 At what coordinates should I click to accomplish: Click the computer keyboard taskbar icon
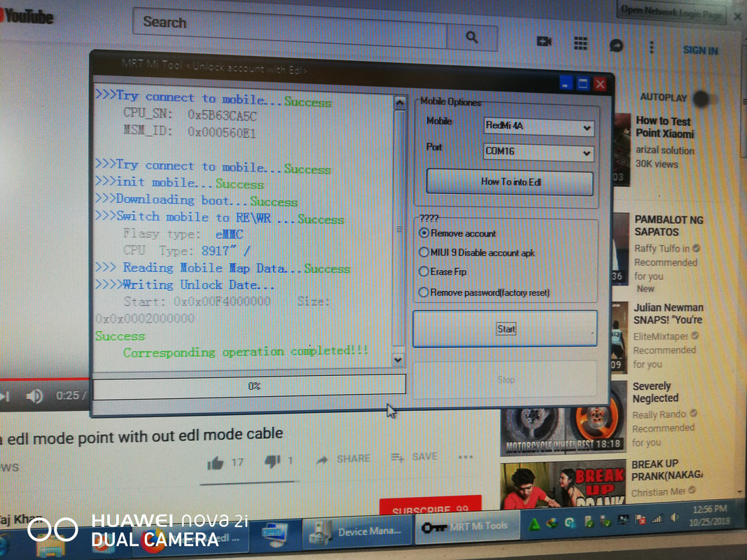(x=275, y=533)
